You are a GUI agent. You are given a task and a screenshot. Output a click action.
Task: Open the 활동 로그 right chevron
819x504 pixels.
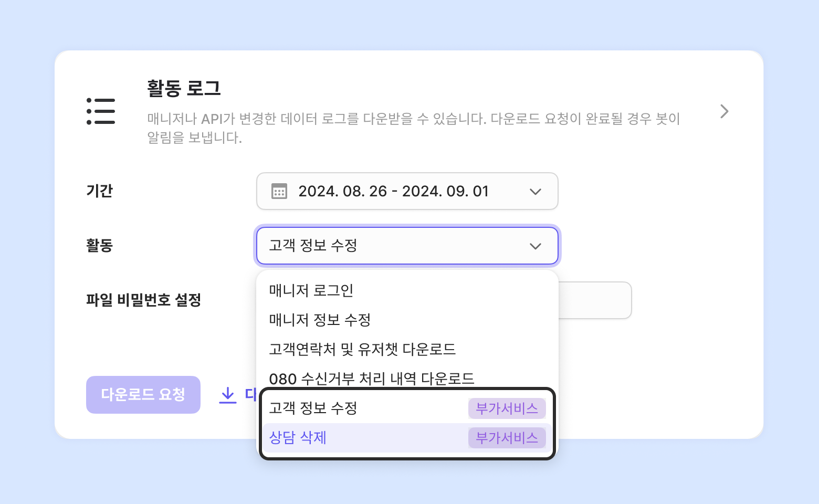(x=724, y=111)
